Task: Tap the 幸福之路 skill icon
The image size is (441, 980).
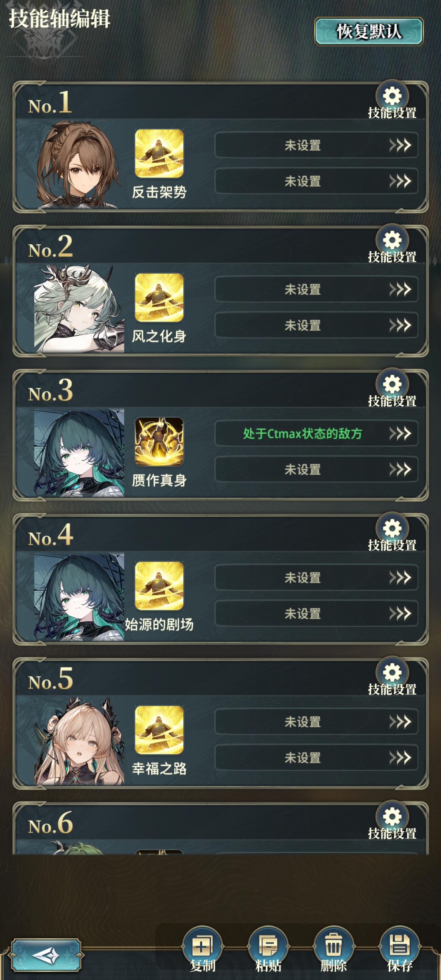Action: [159, 730]
